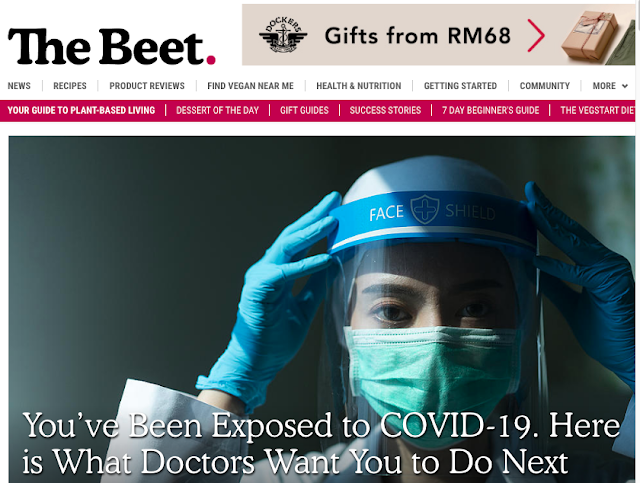Open The Beet logo homepage
The image size is (640, 483).
point(111,47)
